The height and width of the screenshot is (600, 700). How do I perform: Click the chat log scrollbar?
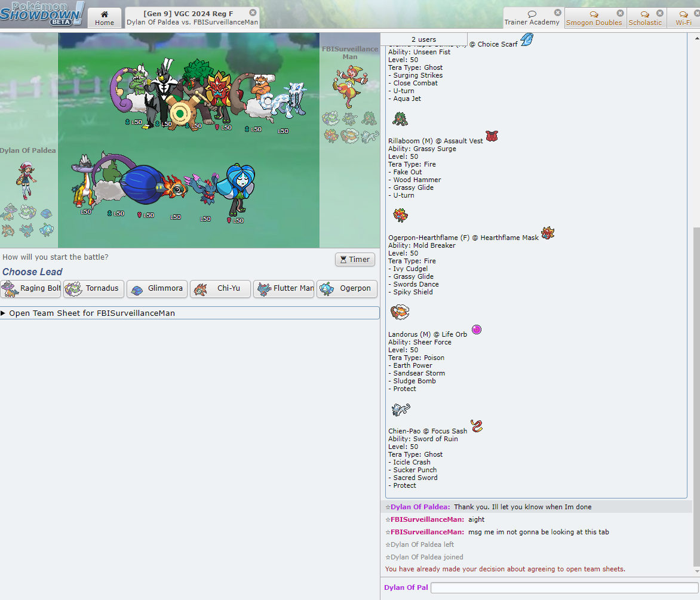(x=696, y=397)
